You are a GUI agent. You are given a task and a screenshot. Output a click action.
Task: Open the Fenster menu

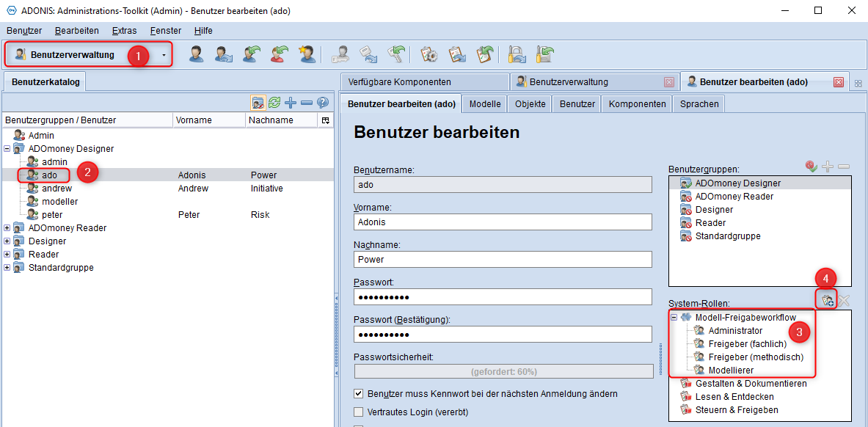tap(166, 31)
